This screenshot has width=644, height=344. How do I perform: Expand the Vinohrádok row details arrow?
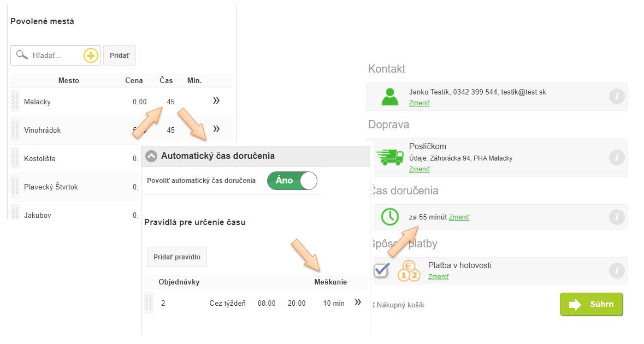(x=216, y=129)
